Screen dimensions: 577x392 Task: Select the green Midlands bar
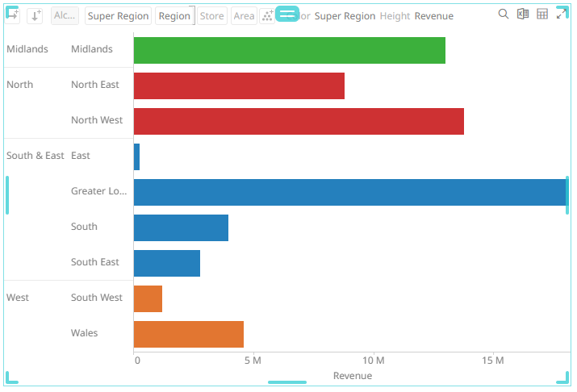(290, 50)
